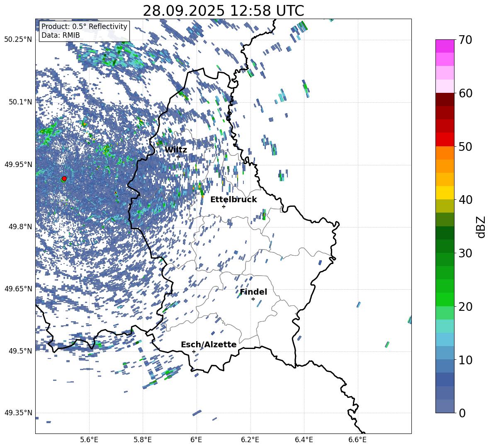Click the colorbar tick value 0
Screen dimensions: 491x448
point(462,413)
